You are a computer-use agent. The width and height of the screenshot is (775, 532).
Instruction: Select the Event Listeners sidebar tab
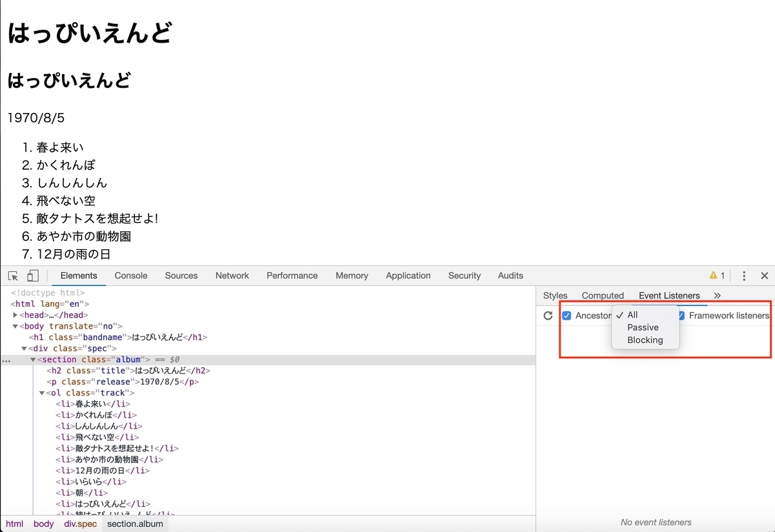pyautogui.click(x=669, y=296)
